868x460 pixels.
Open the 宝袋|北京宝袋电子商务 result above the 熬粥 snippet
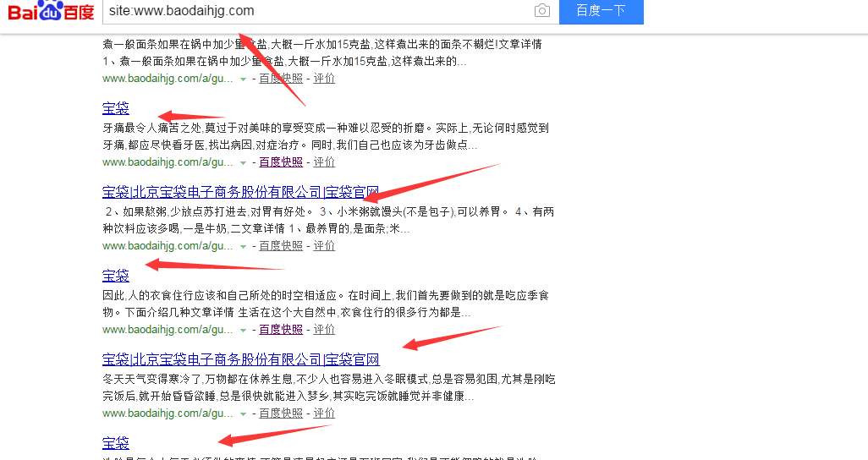point(241,192)
